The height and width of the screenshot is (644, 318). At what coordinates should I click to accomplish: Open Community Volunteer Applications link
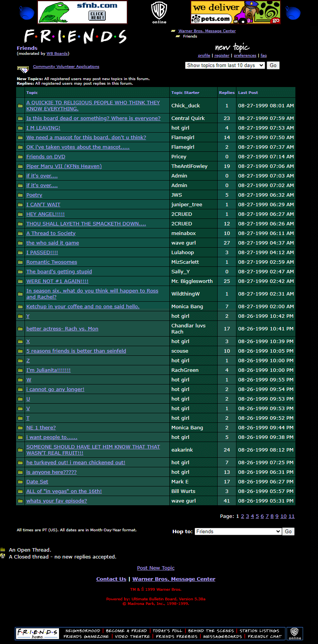pyautogui.click(x=66, y=67)
